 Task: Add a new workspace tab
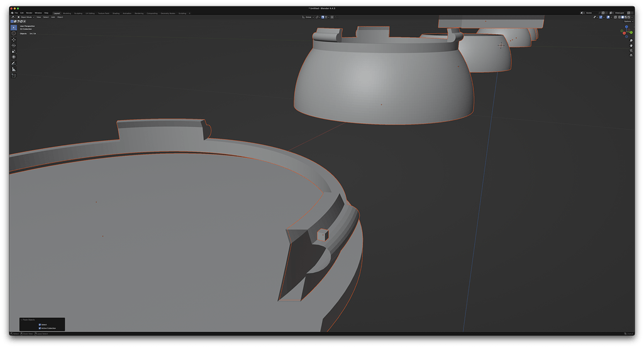click(189, 13)
